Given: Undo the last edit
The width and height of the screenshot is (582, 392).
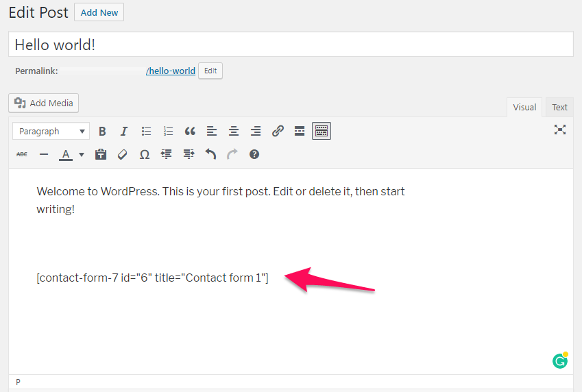Looking at the screenshot, I should coord(210,154).
